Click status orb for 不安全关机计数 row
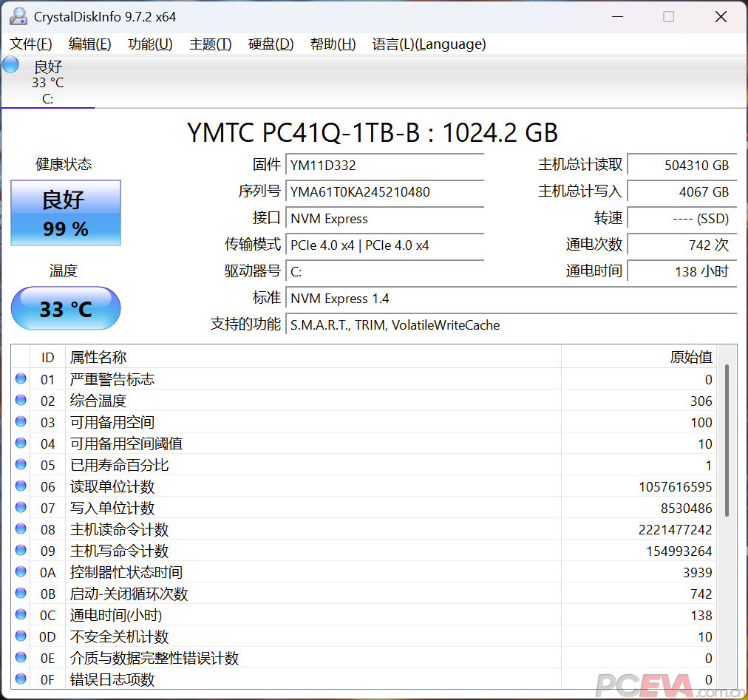The width and height of the screenshot is (748, 700). point(21,636)
